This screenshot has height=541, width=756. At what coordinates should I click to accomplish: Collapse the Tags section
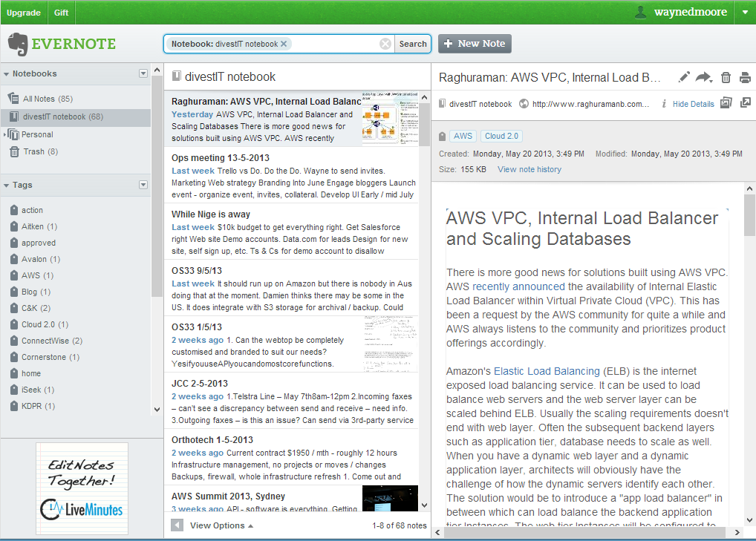click(x=7, y=186)
